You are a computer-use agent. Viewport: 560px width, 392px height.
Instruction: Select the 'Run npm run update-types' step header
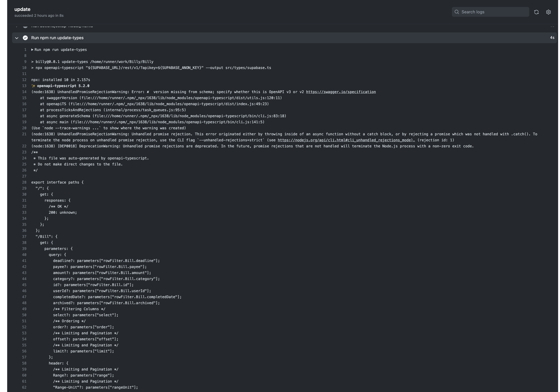click(x=58, y=38)
